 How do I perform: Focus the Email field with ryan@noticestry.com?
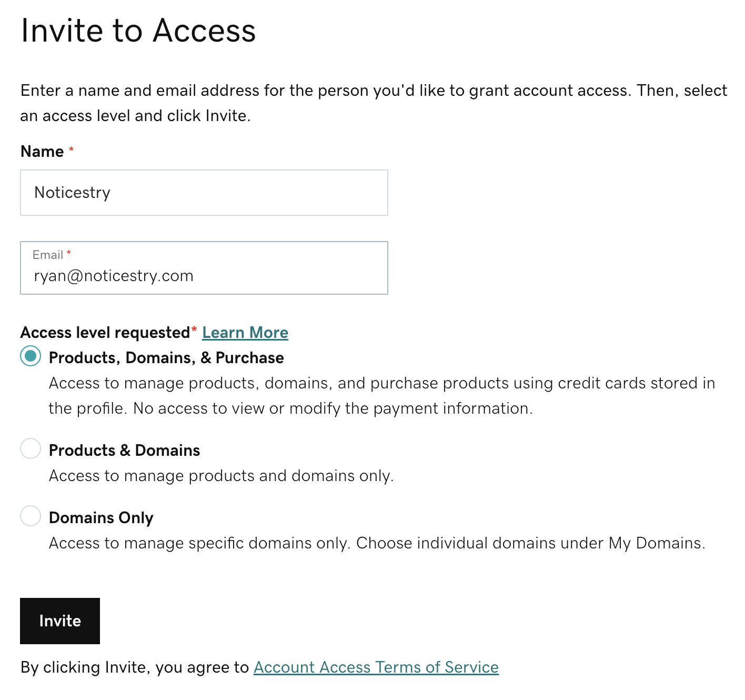(204, 276)
